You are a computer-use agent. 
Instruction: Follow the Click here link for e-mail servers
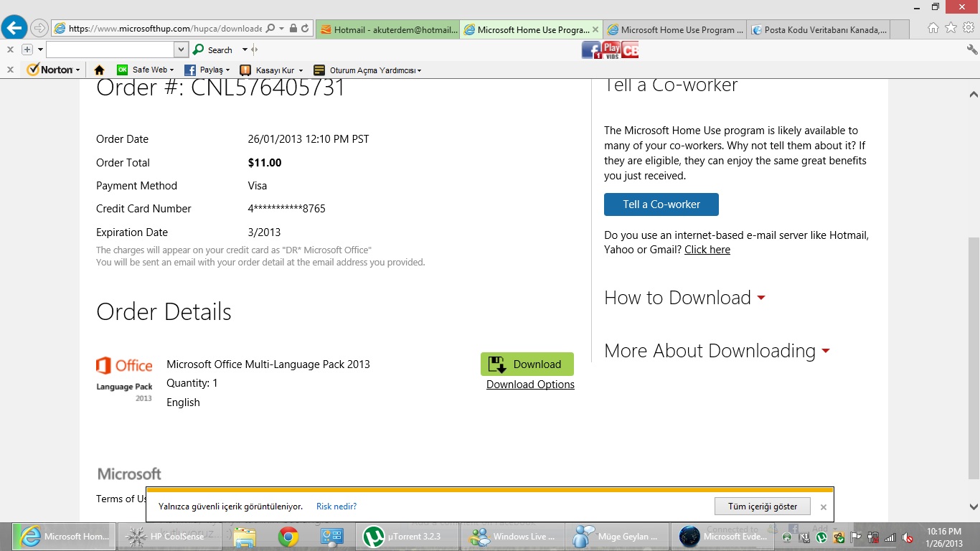707,250
